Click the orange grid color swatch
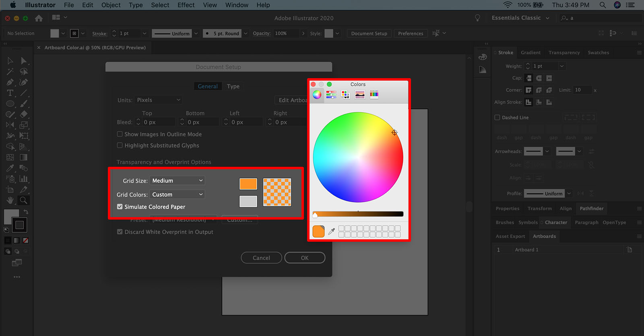The height and width of the screenshot is (336, 644). tap(248, 184)
